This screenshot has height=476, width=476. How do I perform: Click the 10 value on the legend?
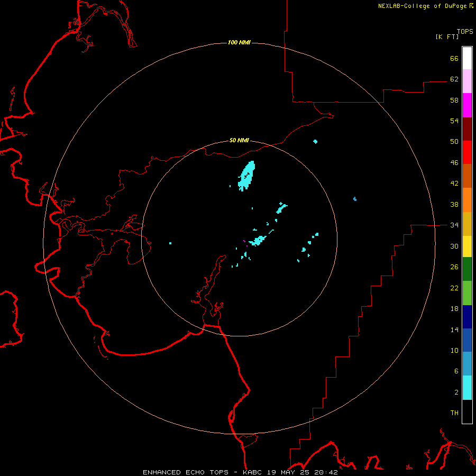[454, 350]
